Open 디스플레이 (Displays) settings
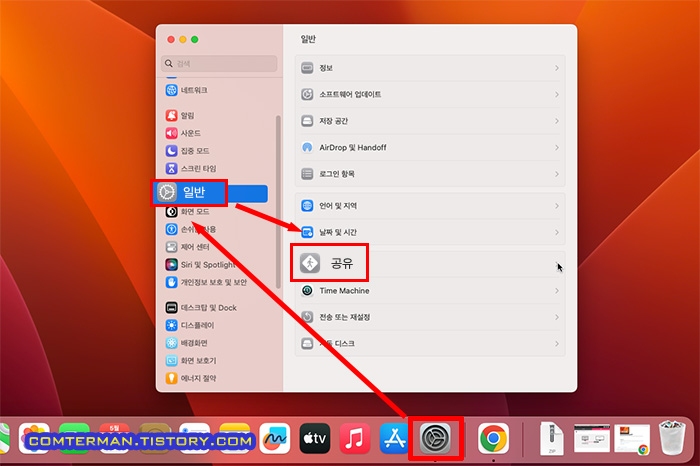The image size is (700, 466). click(190, 325)
